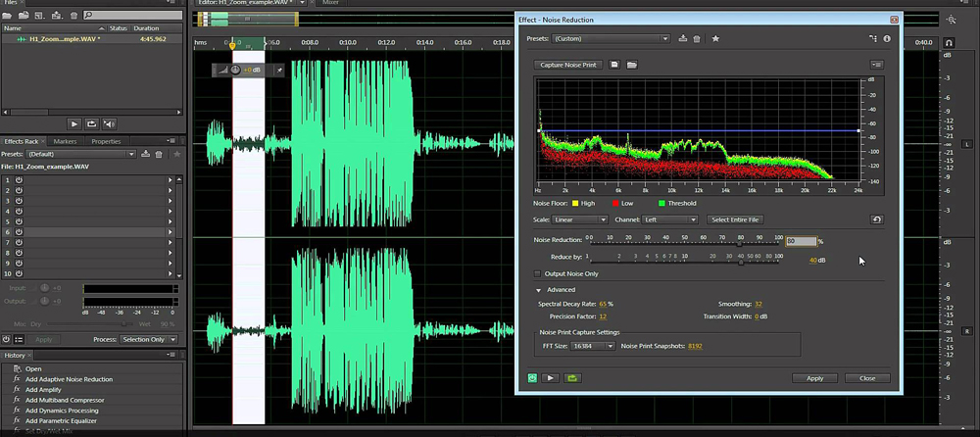
Task: Load a noise print from disk
Action: (x=632, y=65)
